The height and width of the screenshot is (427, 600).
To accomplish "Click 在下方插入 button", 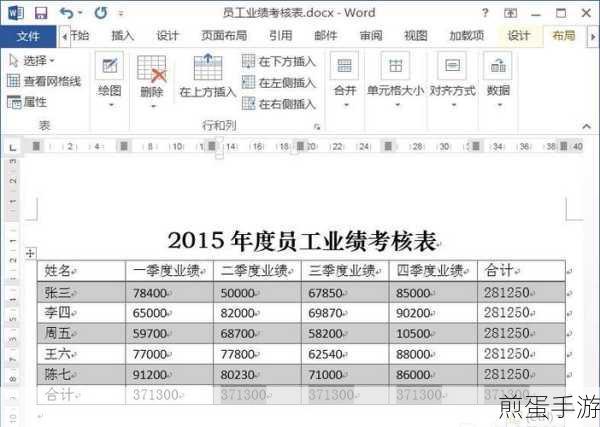I will coord(279,61).
